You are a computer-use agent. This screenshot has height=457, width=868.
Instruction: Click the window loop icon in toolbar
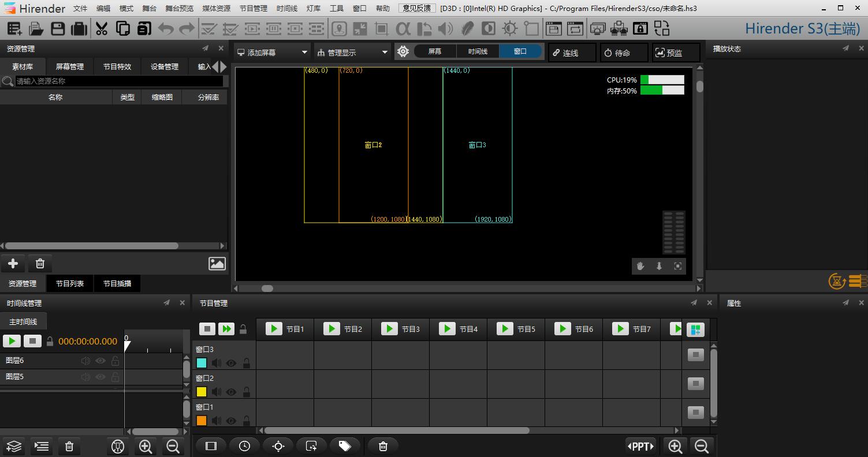575,28
